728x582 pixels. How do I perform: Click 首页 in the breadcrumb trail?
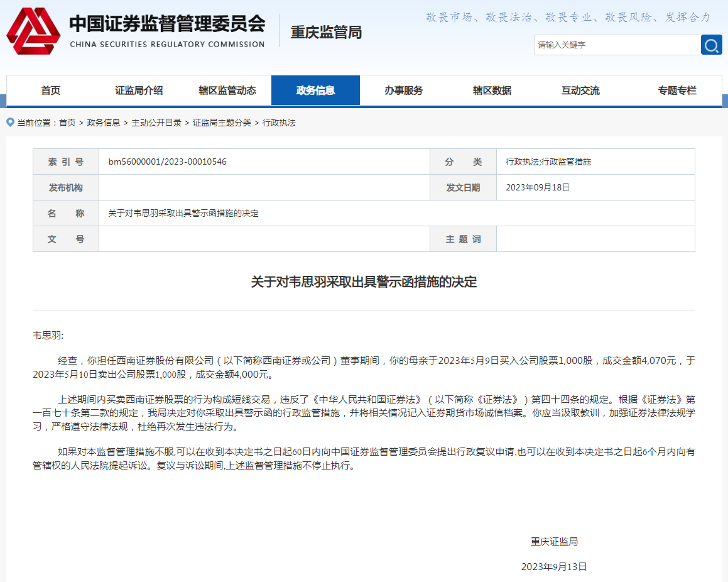pyautogui.click(x=67, y=123)
